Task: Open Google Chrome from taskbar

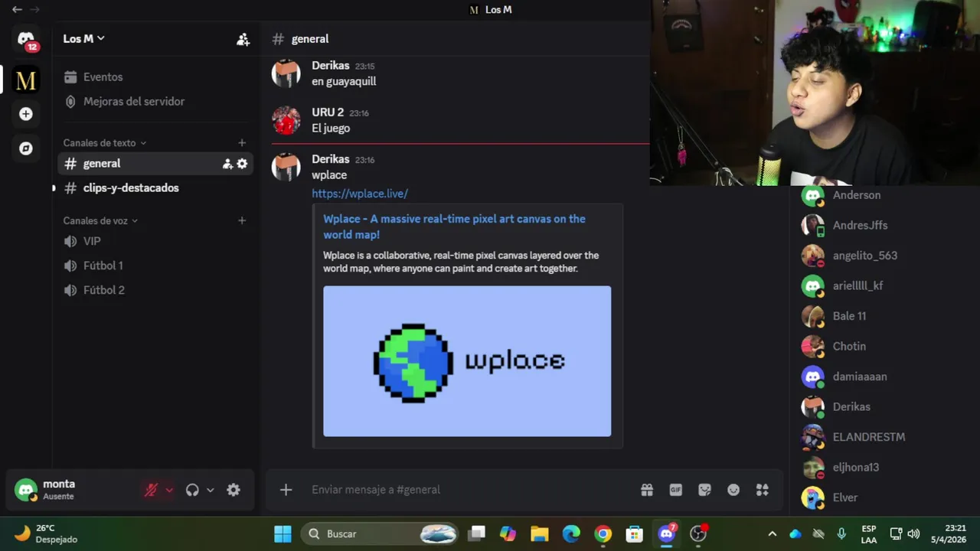Action: 603,534
